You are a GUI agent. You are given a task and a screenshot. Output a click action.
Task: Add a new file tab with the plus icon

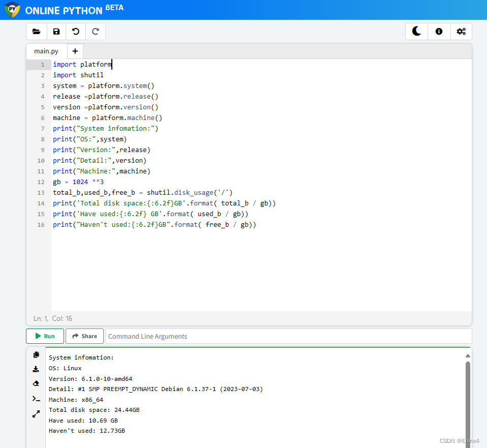75,51
